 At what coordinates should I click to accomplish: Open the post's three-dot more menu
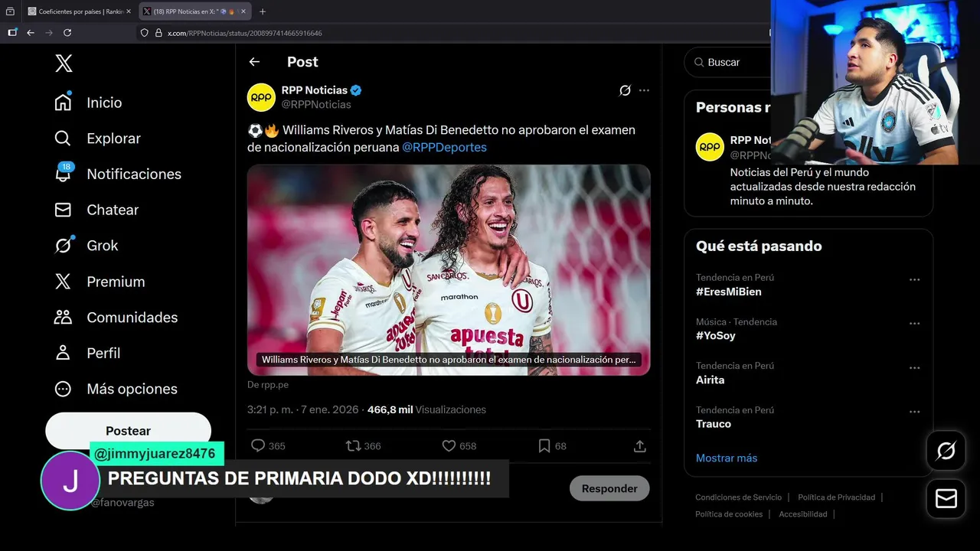tap(644, 90)
